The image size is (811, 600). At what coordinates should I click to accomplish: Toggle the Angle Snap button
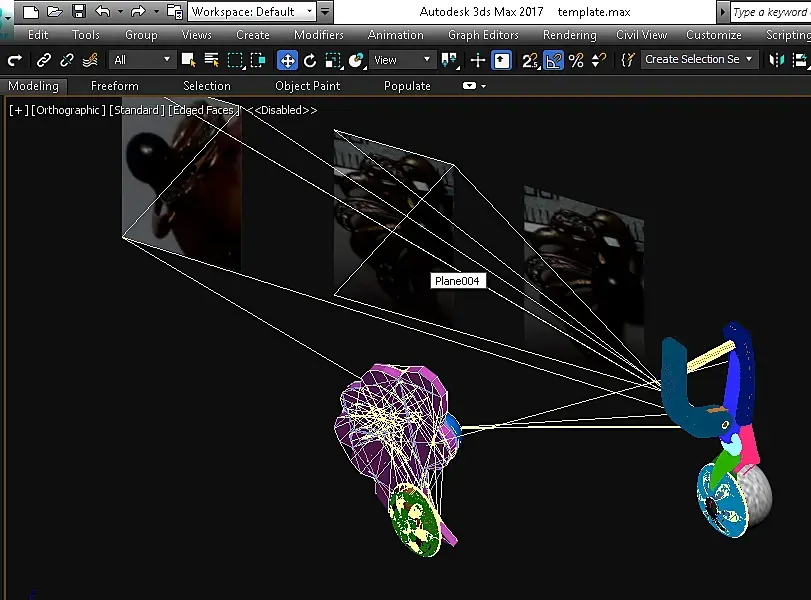point(553,60)
